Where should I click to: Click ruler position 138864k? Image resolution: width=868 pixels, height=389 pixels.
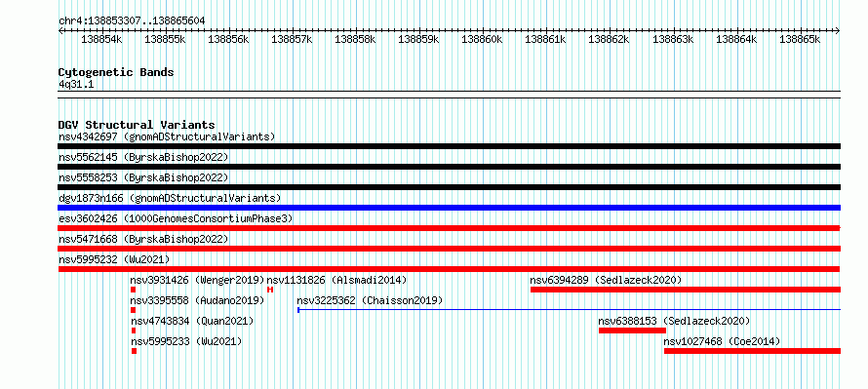point(736,39)
